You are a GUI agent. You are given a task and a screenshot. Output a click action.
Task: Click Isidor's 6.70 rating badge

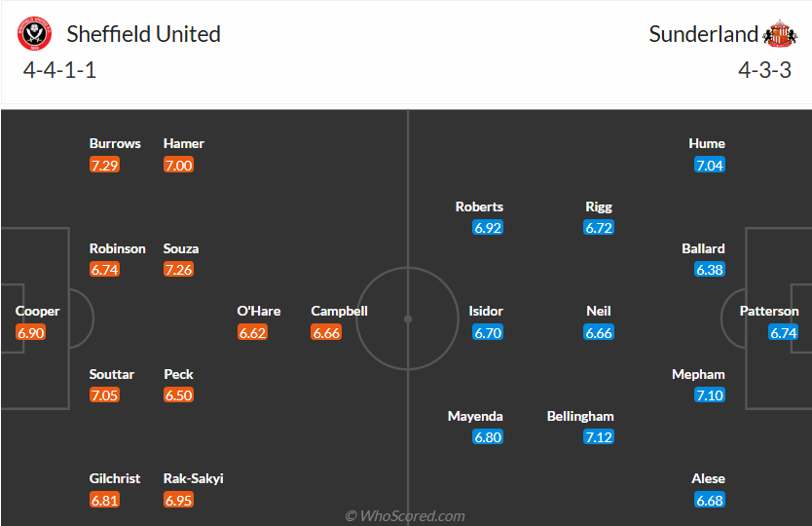(x=488, y=333)
